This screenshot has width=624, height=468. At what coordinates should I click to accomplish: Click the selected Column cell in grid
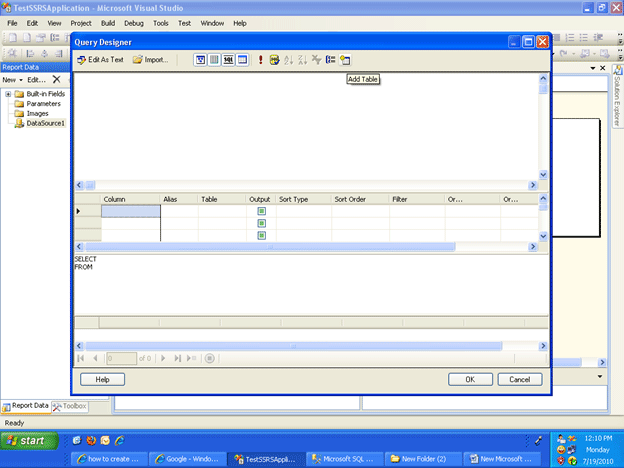[131, 211]
